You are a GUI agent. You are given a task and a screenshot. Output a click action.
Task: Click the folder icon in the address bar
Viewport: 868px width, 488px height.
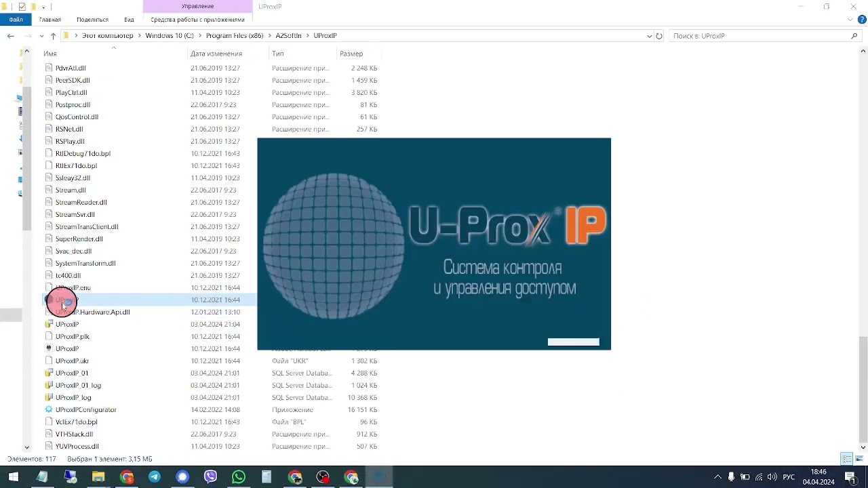[x=66, y=35]
